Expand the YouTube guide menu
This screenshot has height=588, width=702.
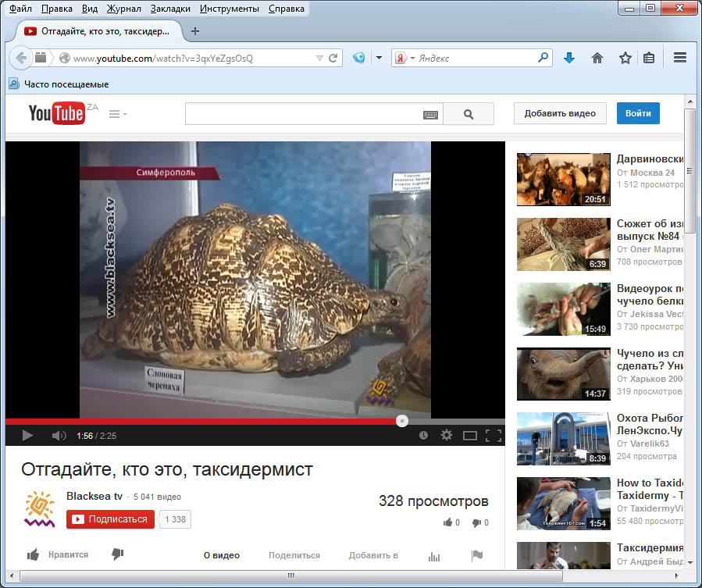point(117,114)
